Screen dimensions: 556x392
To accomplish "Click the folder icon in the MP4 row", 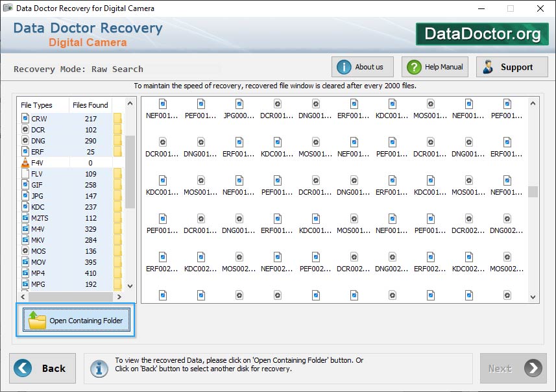I will [117, 273].
